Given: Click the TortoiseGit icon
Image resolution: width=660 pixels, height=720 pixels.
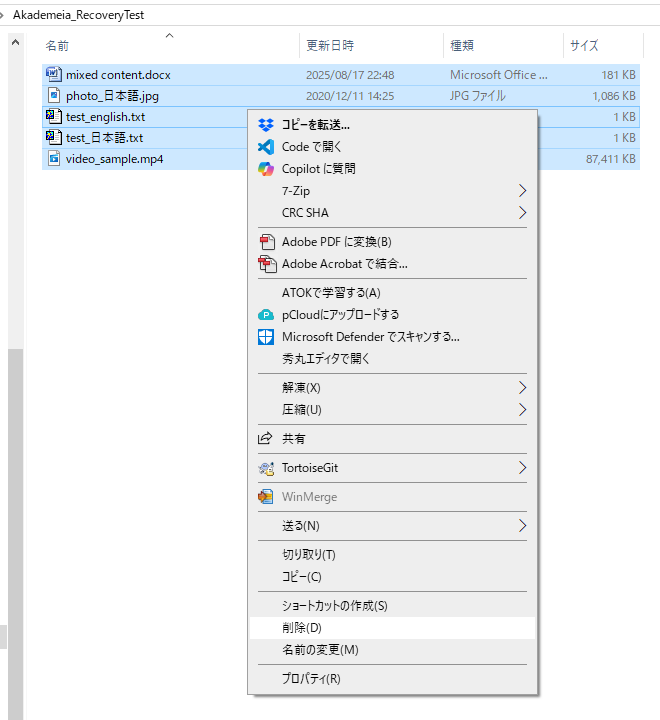Looking at the screenshot, I should tap(266, 468).
